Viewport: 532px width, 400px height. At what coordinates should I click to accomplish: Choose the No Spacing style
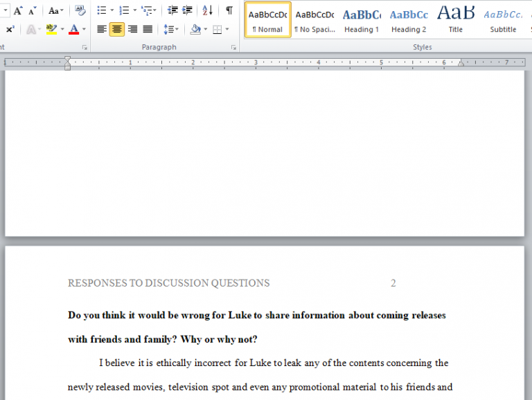point(314,20)
